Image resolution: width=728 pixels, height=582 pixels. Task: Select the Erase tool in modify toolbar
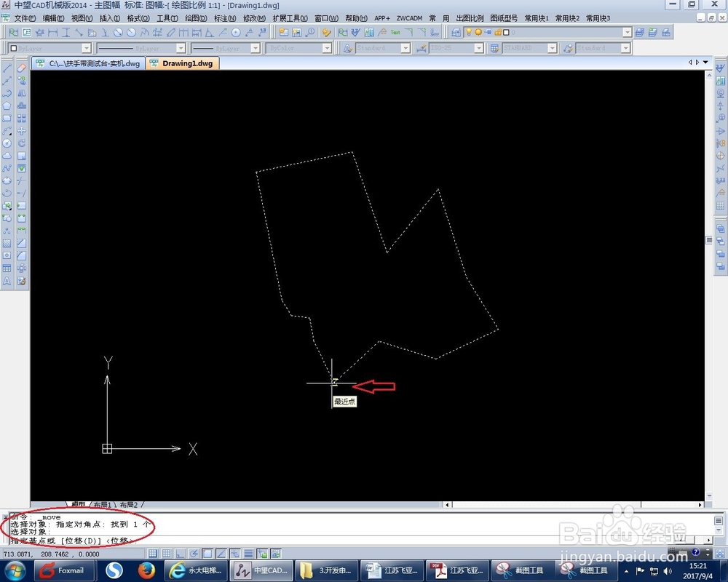click(21, 68)
